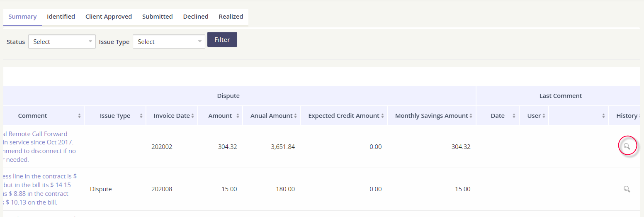Sort by Monthly Savings Amount arrows

coord(471,116)
